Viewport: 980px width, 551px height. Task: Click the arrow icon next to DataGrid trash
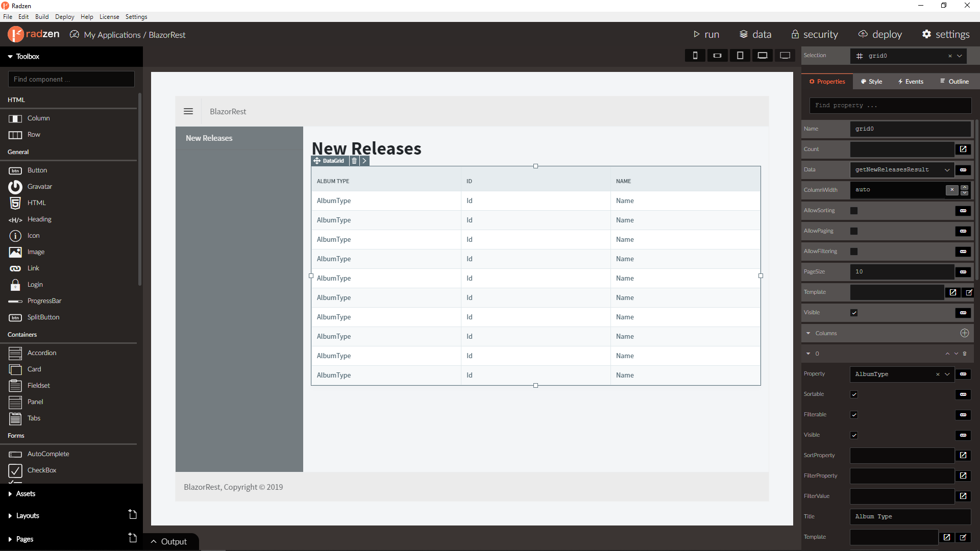pyautogui.click(x=364, y=161)
